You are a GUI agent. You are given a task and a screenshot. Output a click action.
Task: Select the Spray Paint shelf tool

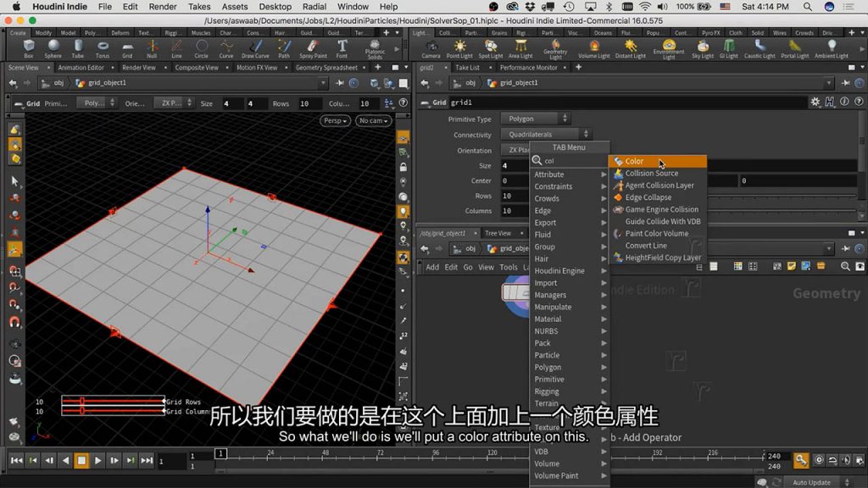coord(313,48)
